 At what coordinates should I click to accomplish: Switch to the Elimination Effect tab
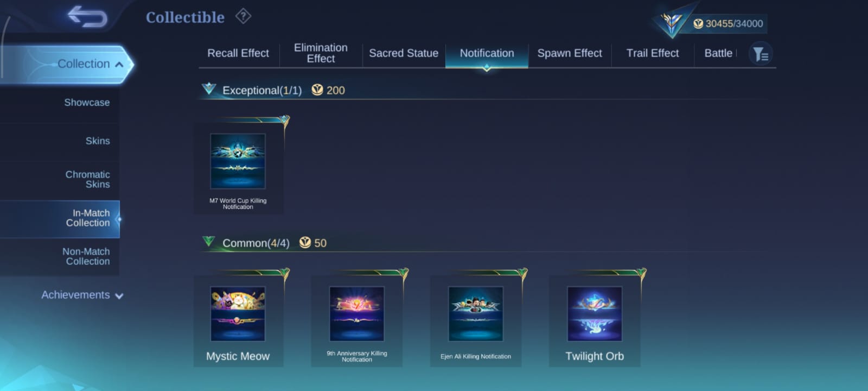321,53
